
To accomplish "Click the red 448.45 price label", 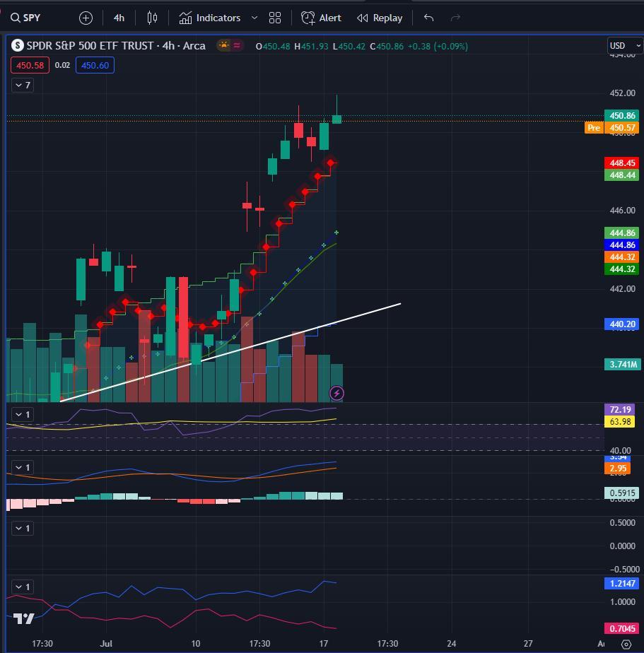I will 622,163.
